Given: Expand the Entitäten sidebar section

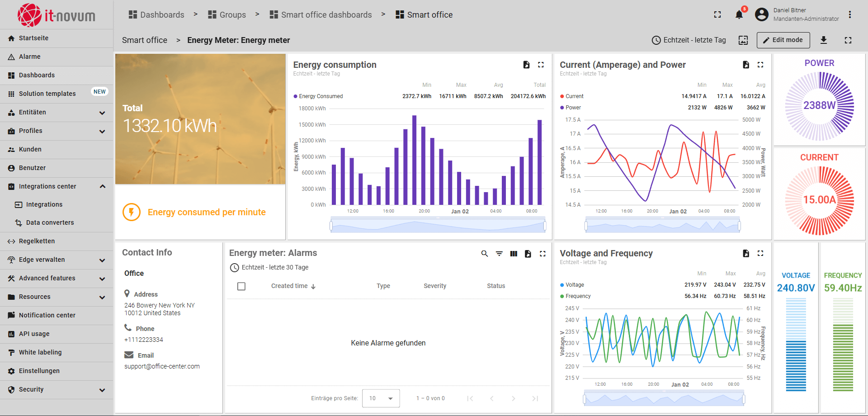Looking at the screenshot, I should [102, 113].
